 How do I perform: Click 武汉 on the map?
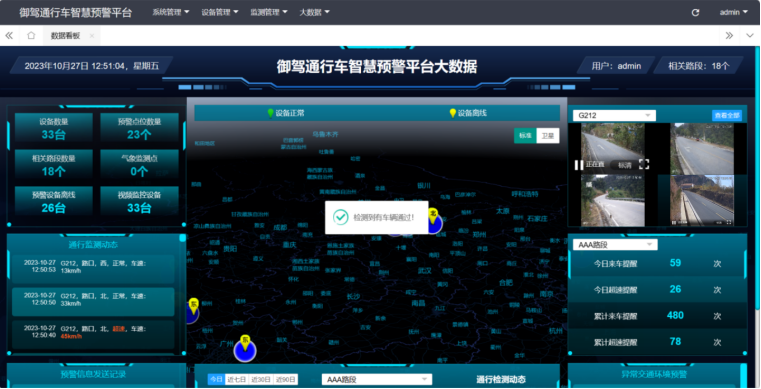425,270
